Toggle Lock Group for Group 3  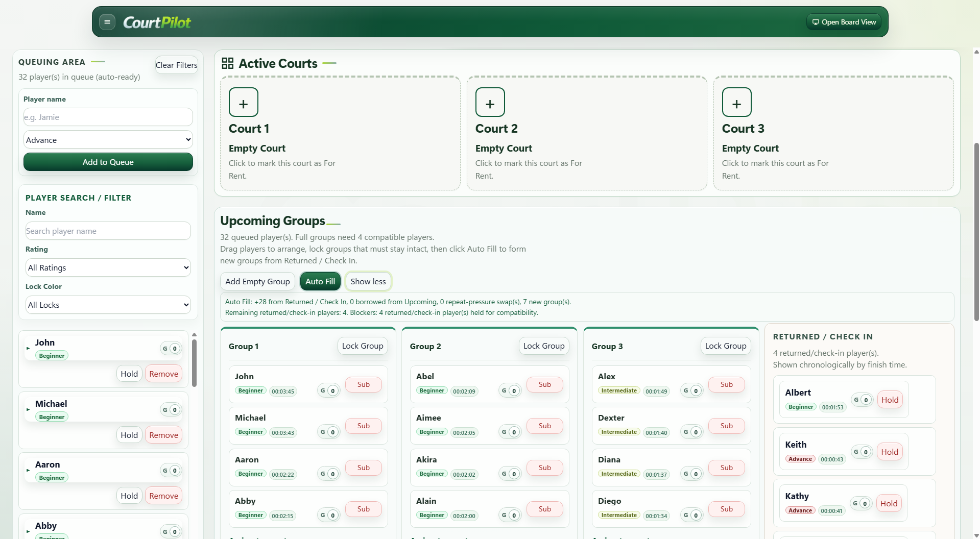coord(726,346)
